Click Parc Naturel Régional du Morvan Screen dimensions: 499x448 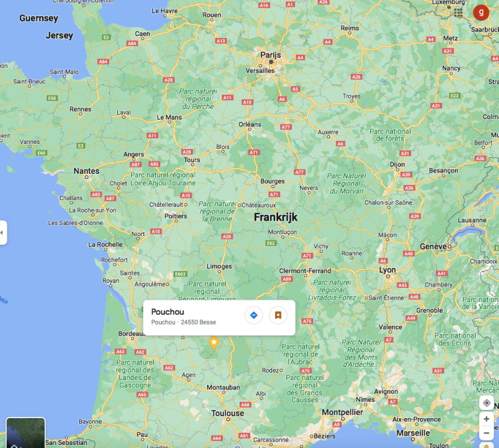(347, 183)
